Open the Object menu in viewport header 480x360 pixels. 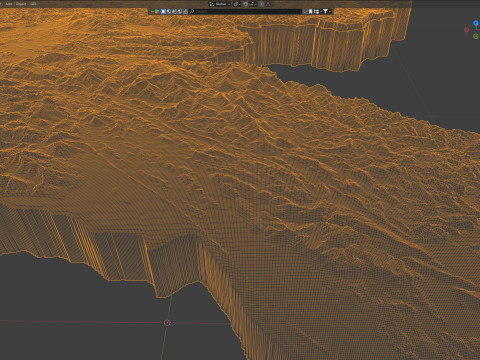tap(21, 4)
